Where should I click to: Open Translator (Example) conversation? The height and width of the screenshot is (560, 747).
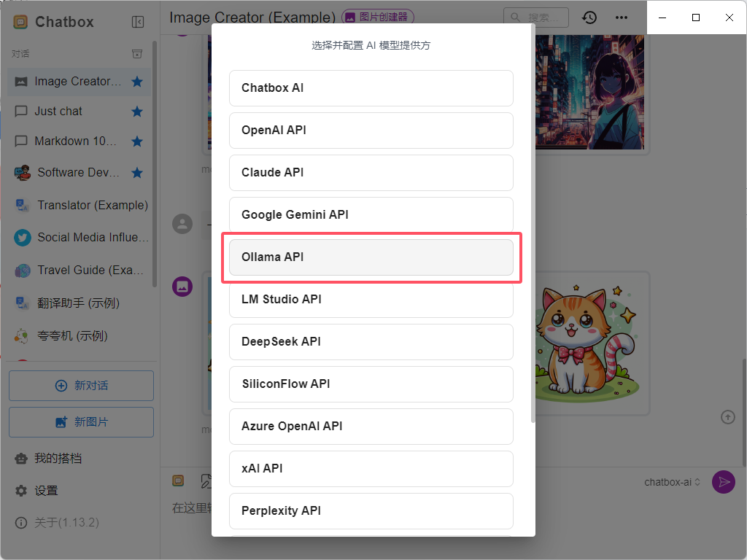coord(79,205)
